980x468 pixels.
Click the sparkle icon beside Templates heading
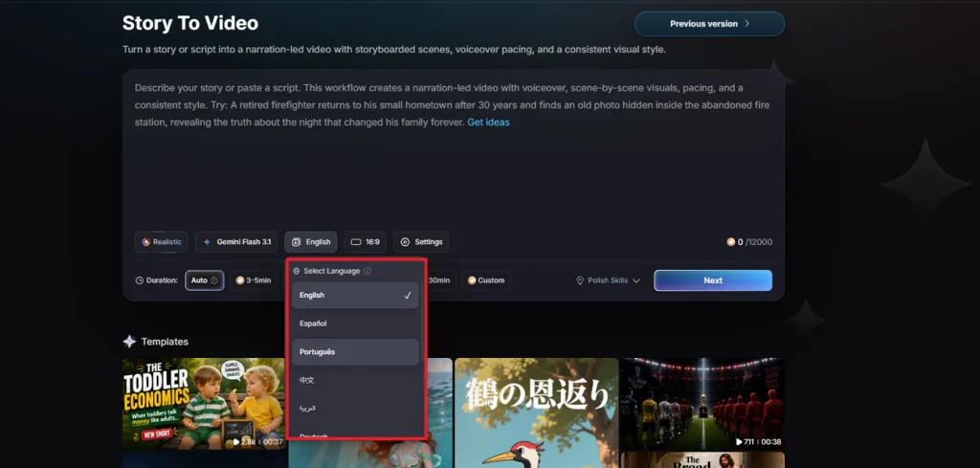click(x=129, y=341)
